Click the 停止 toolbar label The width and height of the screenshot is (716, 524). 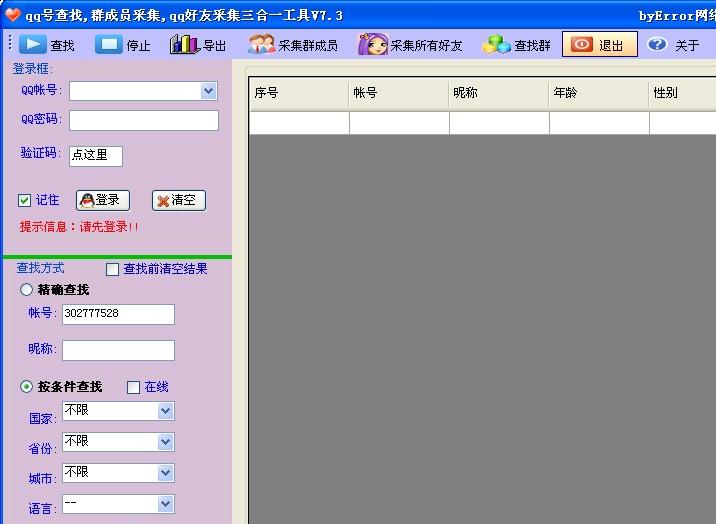point(138,46)
